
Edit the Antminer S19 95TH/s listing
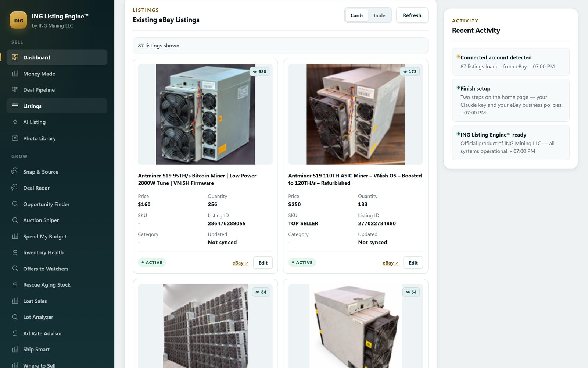click(263, 263)
